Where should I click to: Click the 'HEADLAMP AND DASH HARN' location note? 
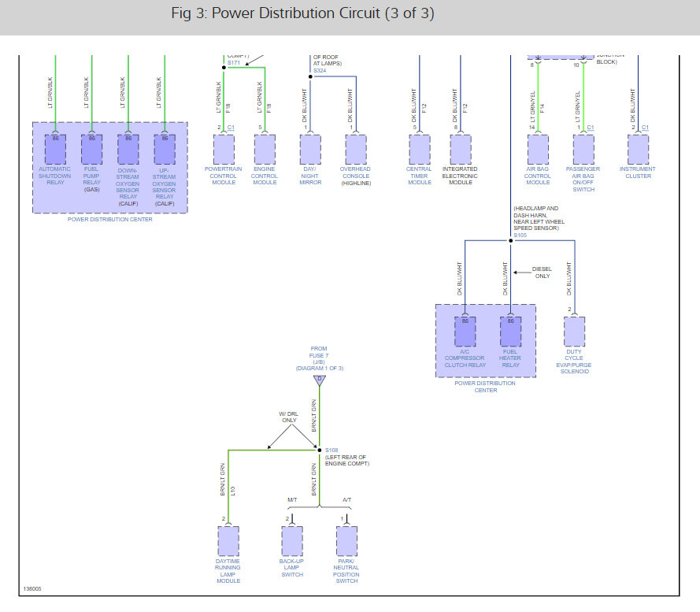point(539,218)
